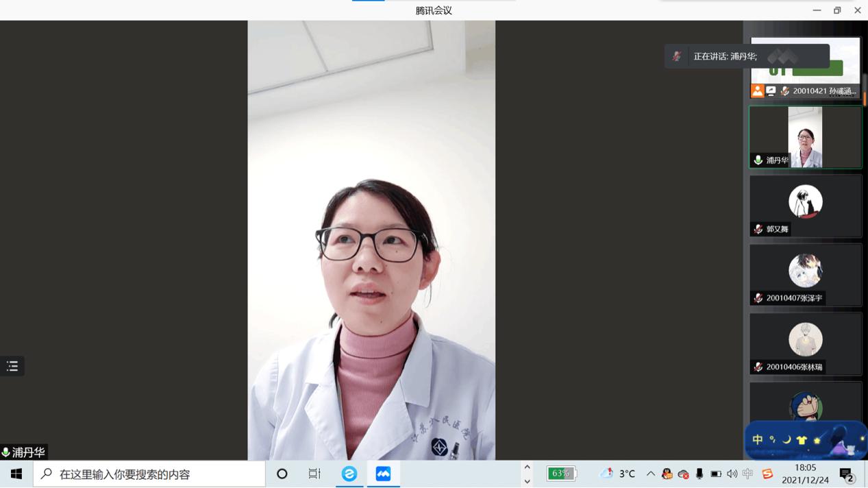Open the QQ penguin tray icon

667,474
